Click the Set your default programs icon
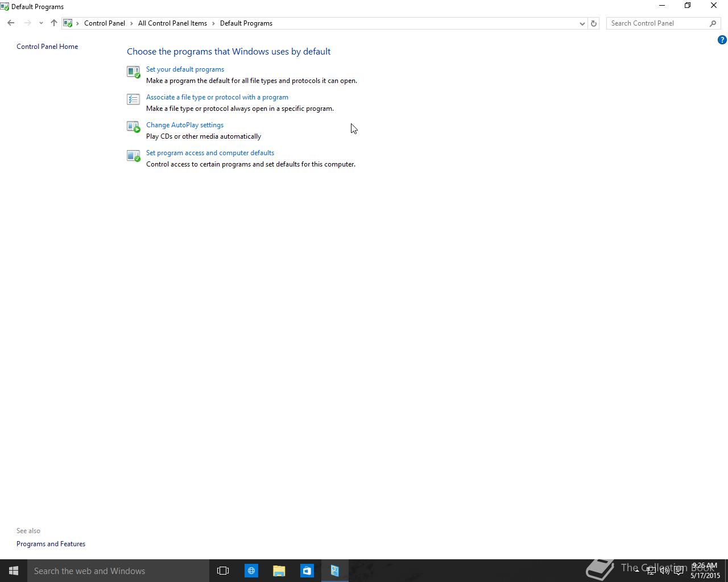This screenshot has height=582, width=728. pos(133,72)
